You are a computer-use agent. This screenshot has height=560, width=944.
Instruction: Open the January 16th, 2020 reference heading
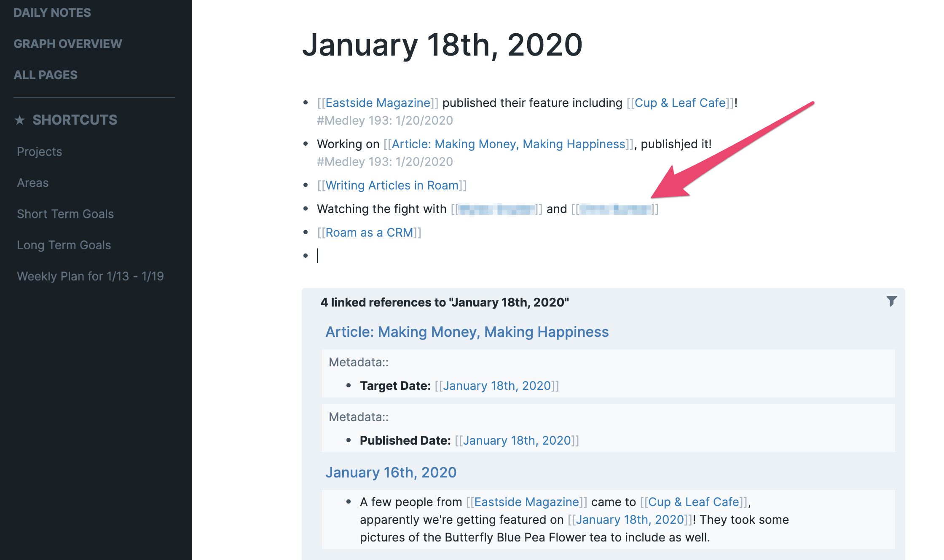(391, 472)
